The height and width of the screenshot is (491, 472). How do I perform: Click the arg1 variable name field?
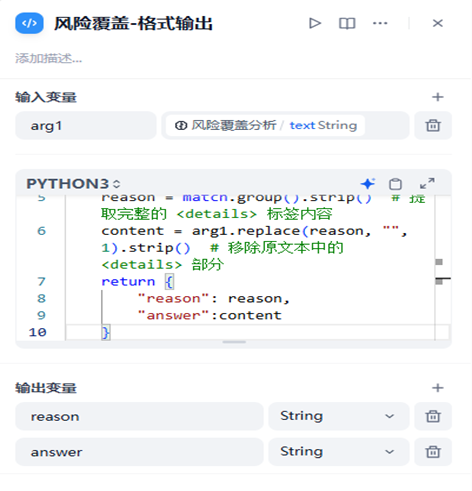[x=86, y=126]
